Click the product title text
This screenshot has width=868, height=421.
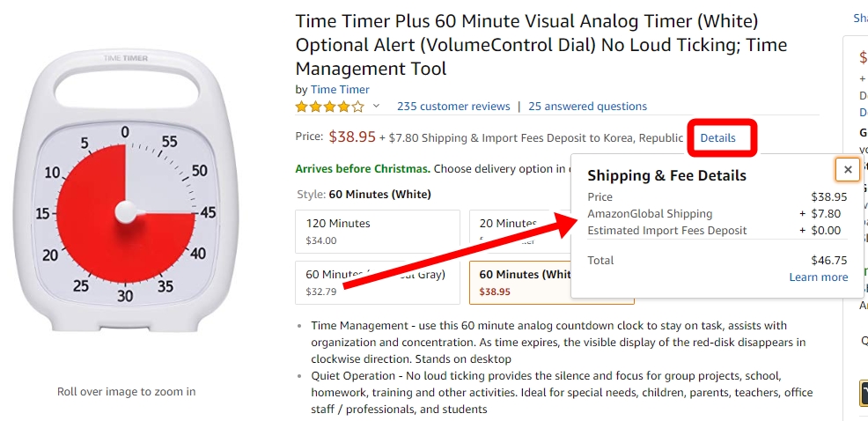click(541, 46)
